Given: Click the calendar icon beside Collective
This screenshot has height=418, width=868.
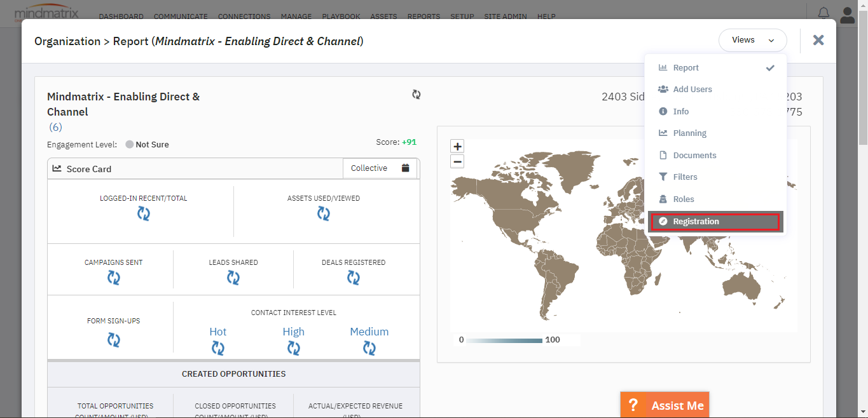Looking at the screenshot, I should [406, 168].
